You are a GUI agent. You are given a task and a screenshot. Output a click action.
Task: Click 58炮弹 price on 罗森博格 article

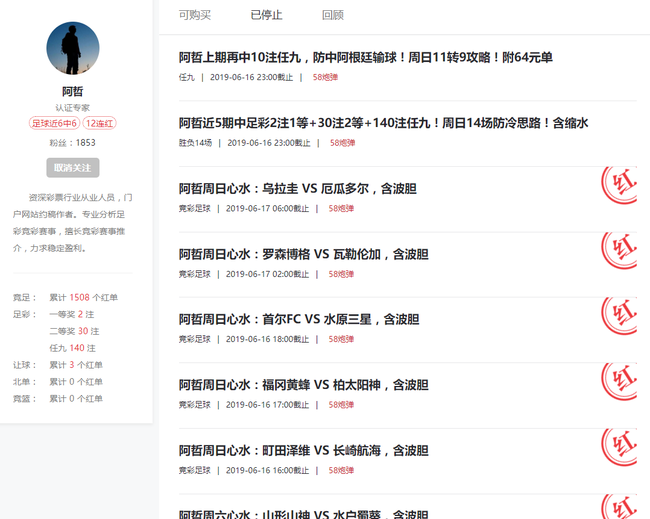pos(341,274)
